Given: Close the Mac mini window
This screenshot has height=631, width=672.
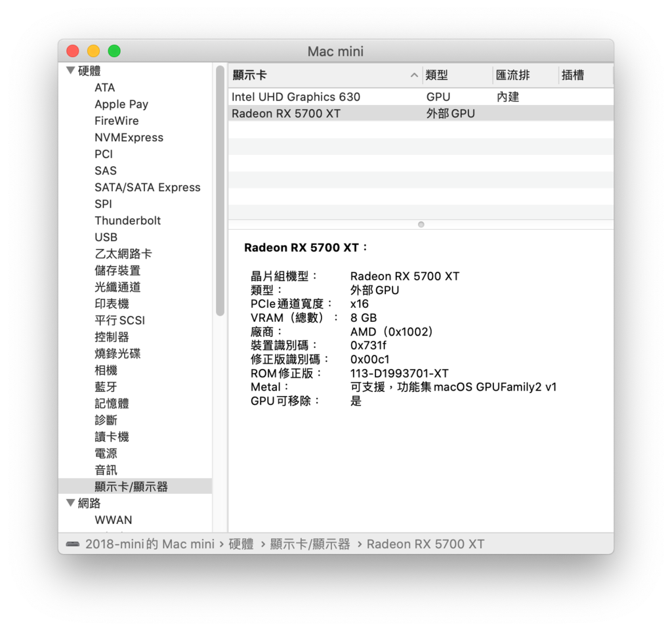Looking at the screenshot, I should tap(73, 51).
